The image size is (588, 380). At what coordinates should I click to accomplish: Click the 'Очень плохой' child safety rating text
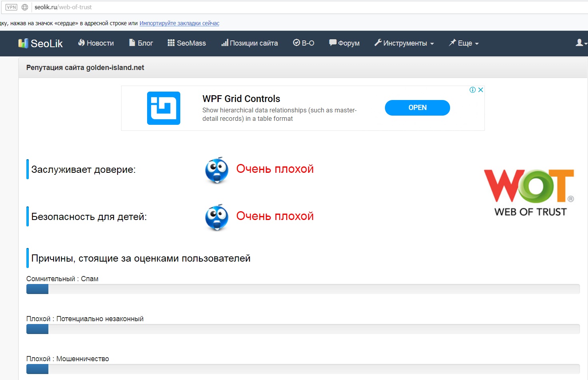(275, 216)
